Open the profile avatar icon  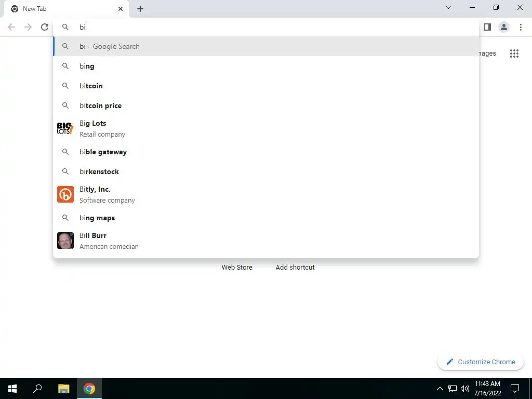point(504,27)
